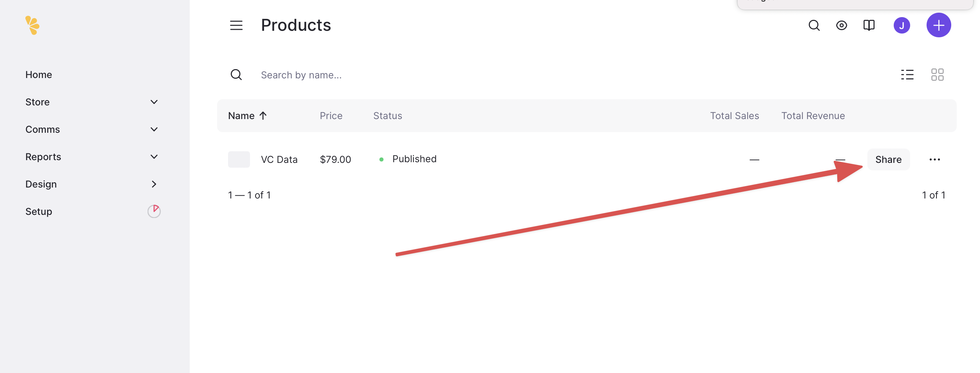Open Setup in the sidebar

[39, 211]
